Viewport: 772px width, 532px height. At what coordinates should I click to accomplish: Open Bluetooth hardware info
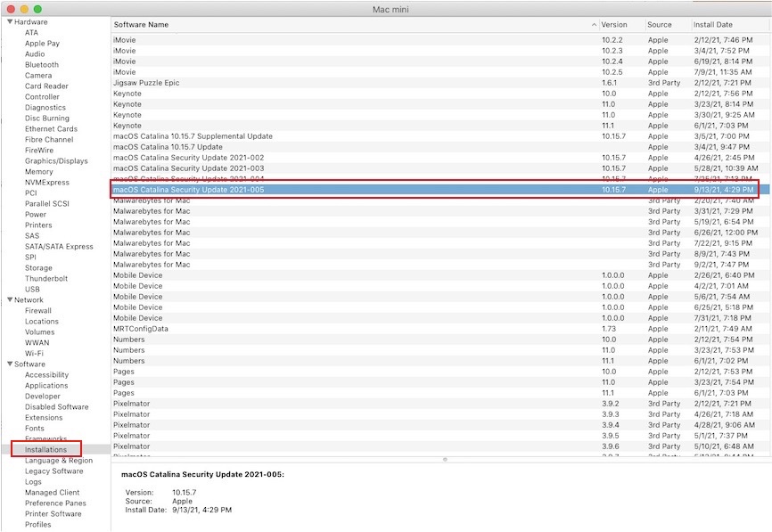click(42, 64)
